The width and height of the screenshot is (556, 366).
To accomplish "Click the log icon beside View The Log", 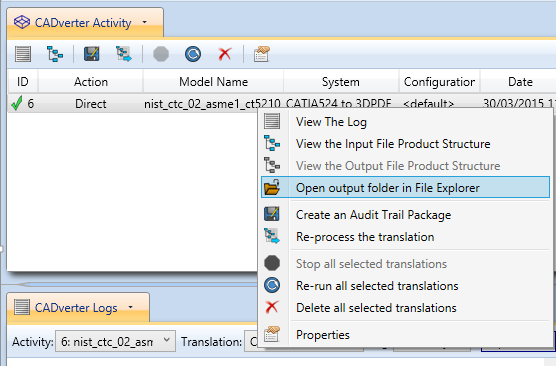I will (x=272, y=121).
